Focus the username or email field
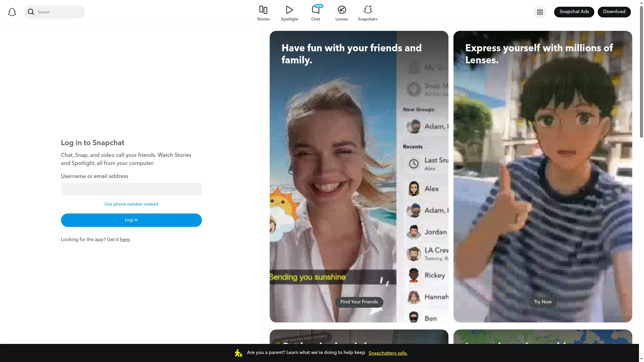Viewport: 644px width, 362px height. pyautogui.click(x=131, y=189)
